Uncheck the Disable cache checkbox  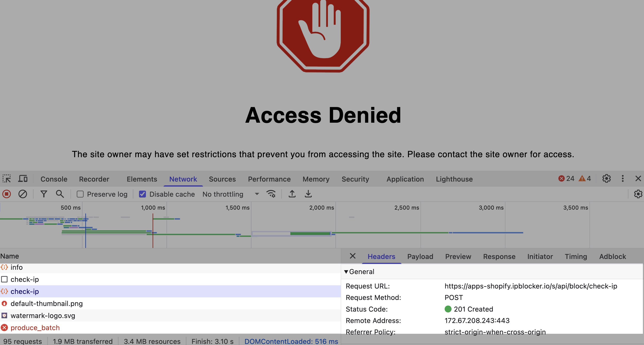[142, 194]
